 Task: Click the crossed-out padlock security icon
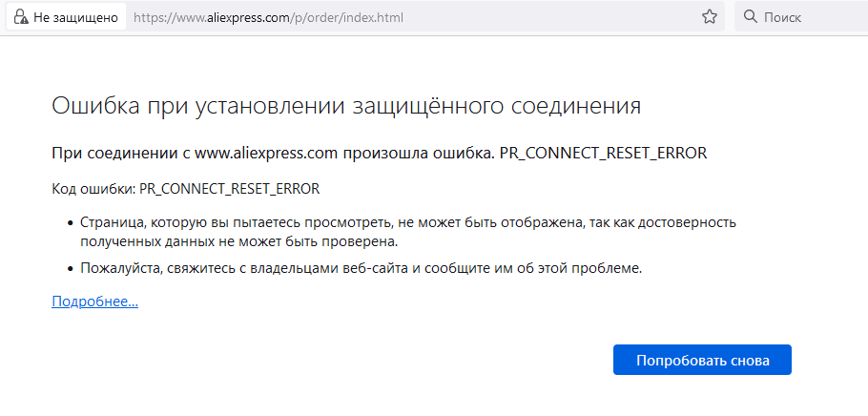(20, 17)
